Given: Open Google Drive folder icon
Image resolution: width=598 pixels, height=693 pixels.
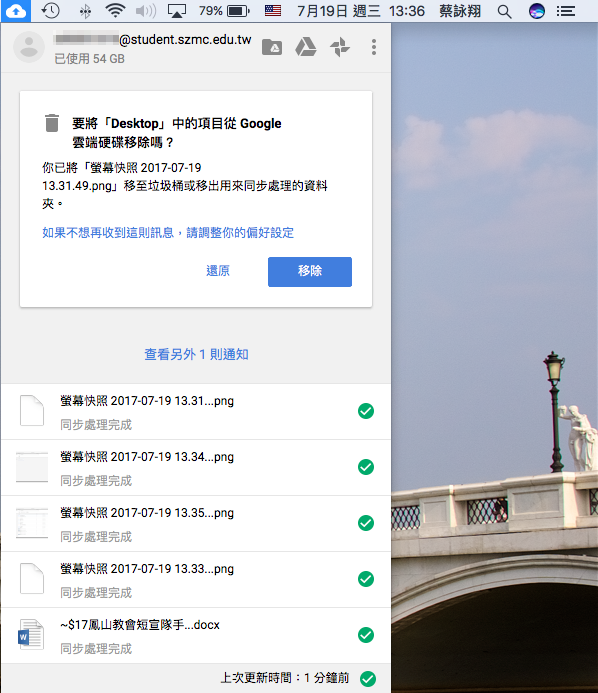Looking at the screenshot, I should pyautogui.click(x=272, y=47).
